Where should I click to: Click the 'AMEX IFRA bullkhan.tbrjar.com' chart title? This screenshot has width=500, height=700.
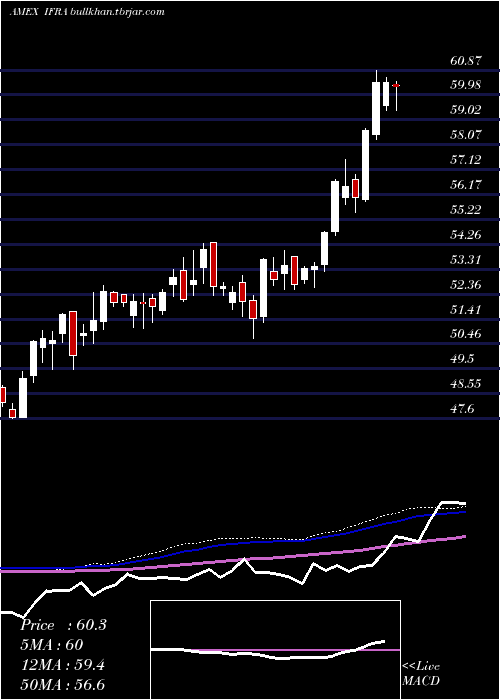point(87,12)
